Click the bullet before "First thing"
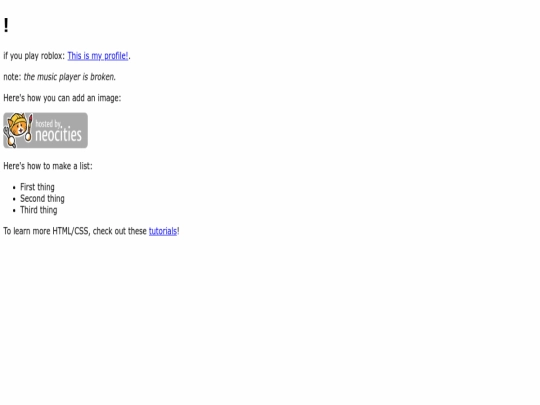The height and width of the screenshot is (405, 540). coord(14,188)
